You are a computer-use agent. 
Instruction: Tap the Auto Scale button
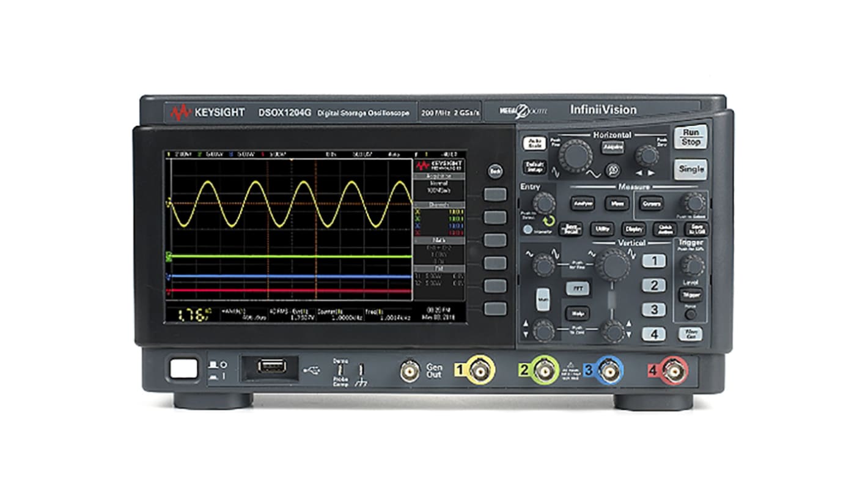point(534,143)
